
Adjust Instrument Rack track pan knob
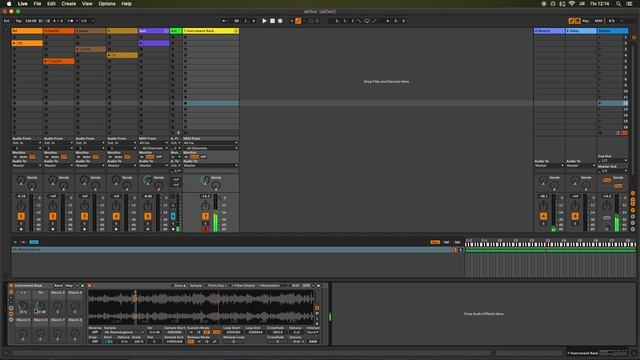coord(205,206)
